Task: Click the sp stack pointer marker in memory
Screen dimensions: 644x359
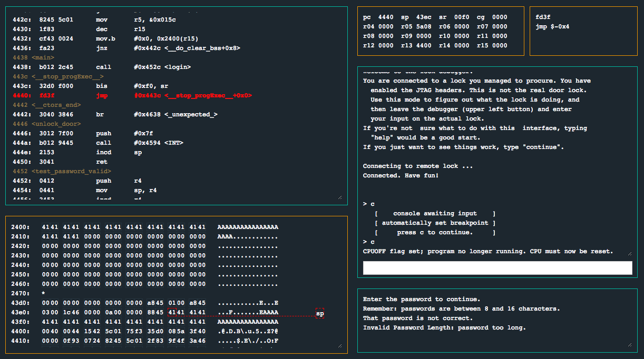Action: pyautogui.click(x=319, y=314)
